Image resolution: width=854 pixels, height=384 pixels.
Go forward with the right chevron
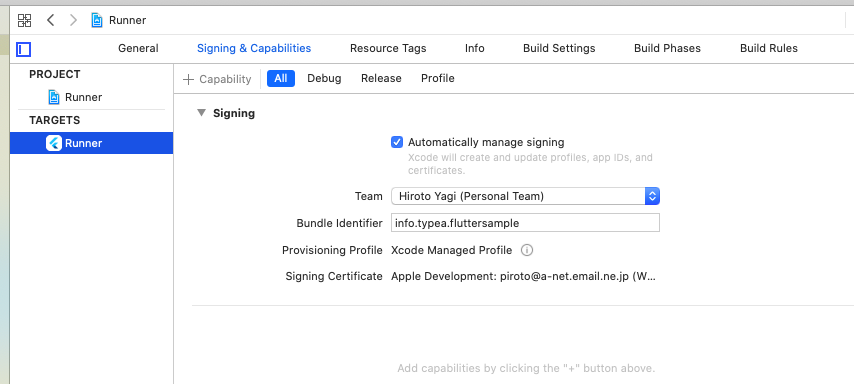click(74, 21)
